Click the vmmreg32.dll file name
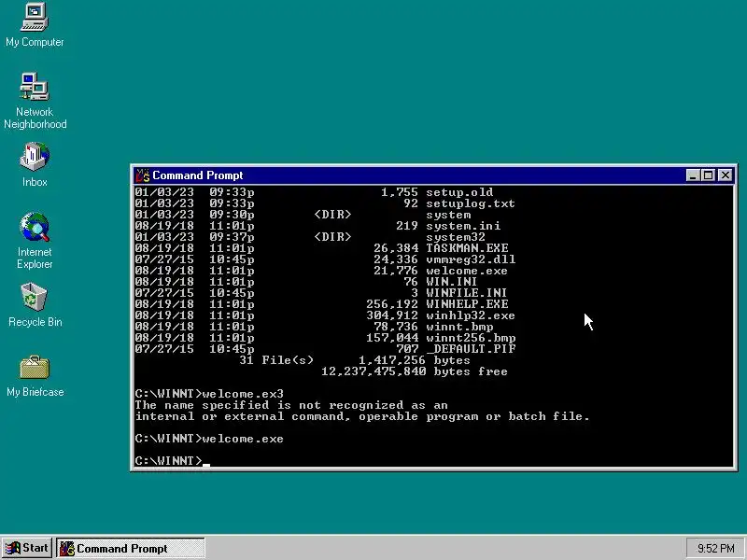747x560 pixels. 471,259
